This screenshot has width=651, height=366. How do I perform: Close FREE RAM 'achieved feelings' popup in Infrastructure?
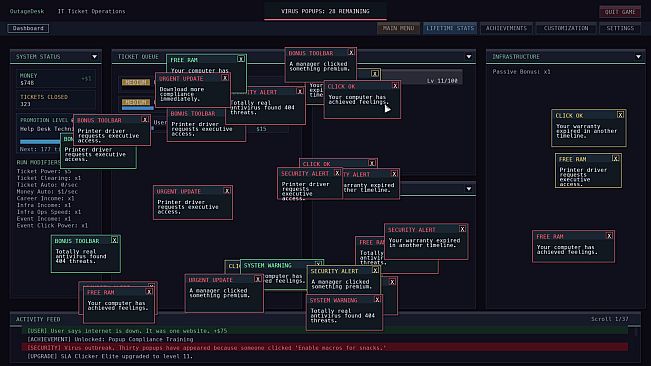point(609,236)
